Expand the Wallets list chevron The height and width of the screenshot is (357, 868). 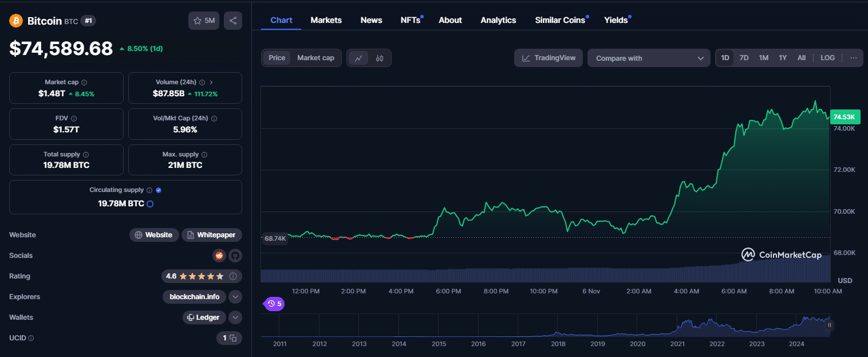pos(235,317)
